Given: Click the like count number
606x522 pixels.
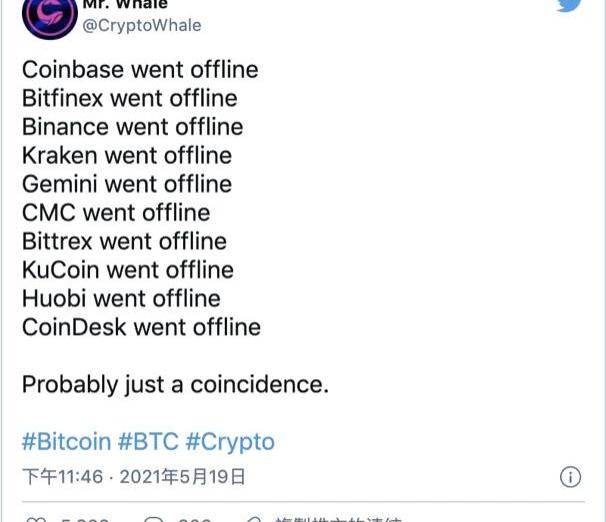Looking at the screenshot, I should (85, 519).
